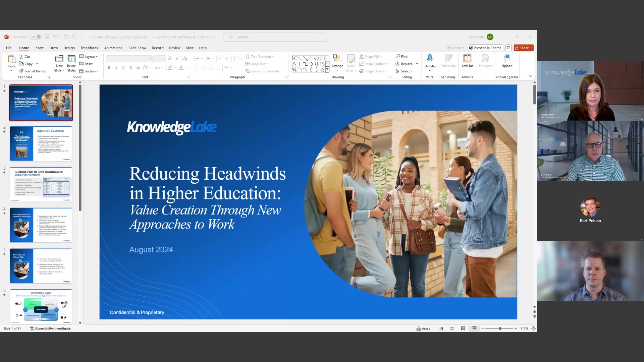The image size is (644, 362).
Task: Toggle Justify paragraph alignment
Action: pos(218,68)
